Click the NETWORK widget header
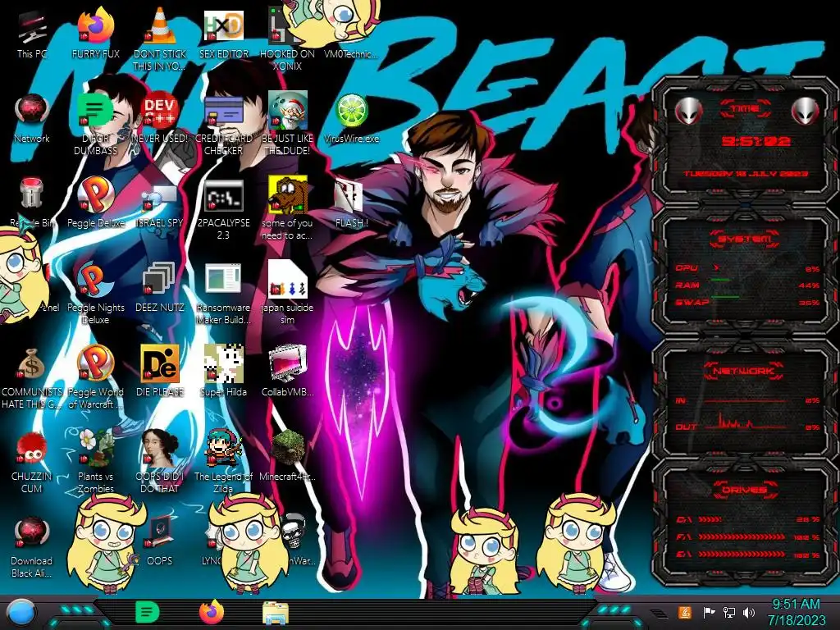 tap(744, 371)
